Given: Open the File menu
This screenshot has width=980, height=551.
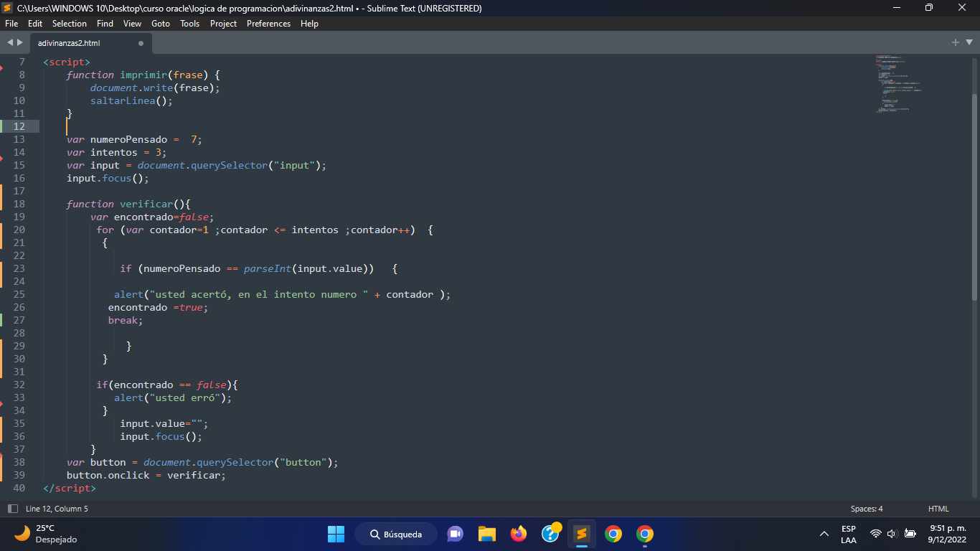Looking at the screenshot, I should click(11, 24).
